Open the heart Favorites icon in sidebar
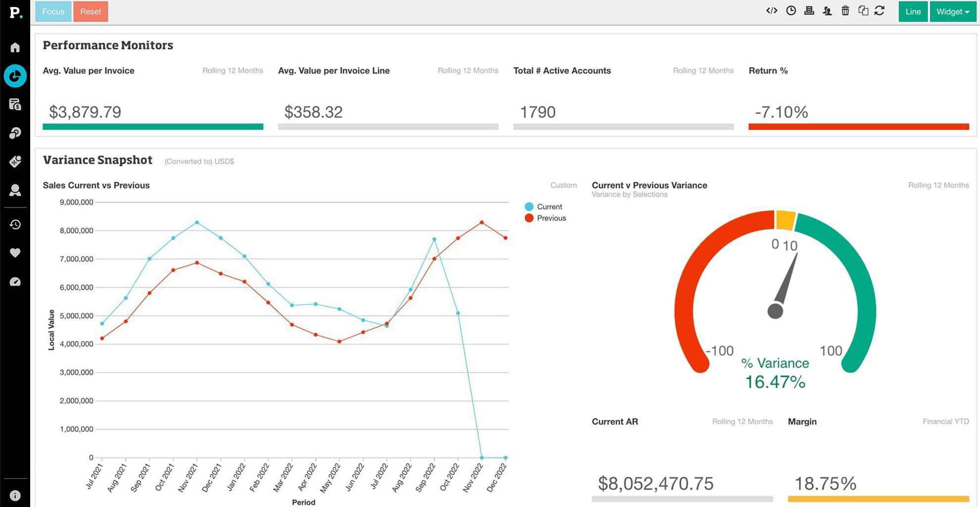The image size is (980, 507). (x=15, y=253)
